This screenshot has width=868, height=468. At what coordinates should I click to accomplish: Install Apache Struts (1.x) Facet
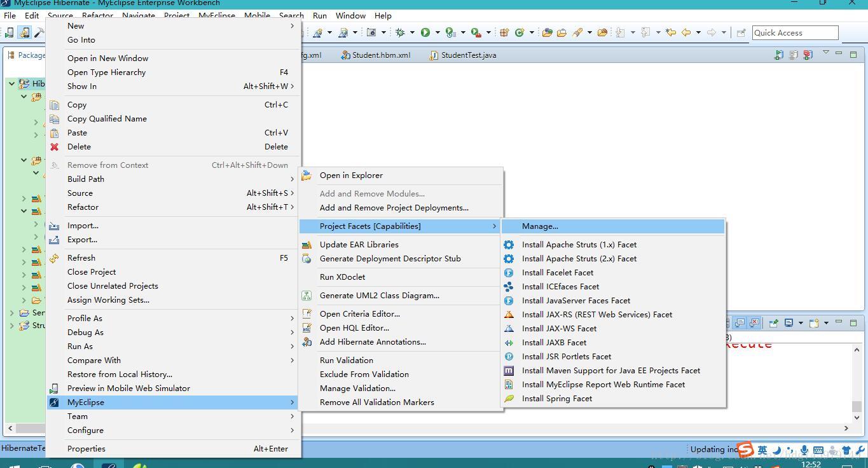click(x=612, y=245)
